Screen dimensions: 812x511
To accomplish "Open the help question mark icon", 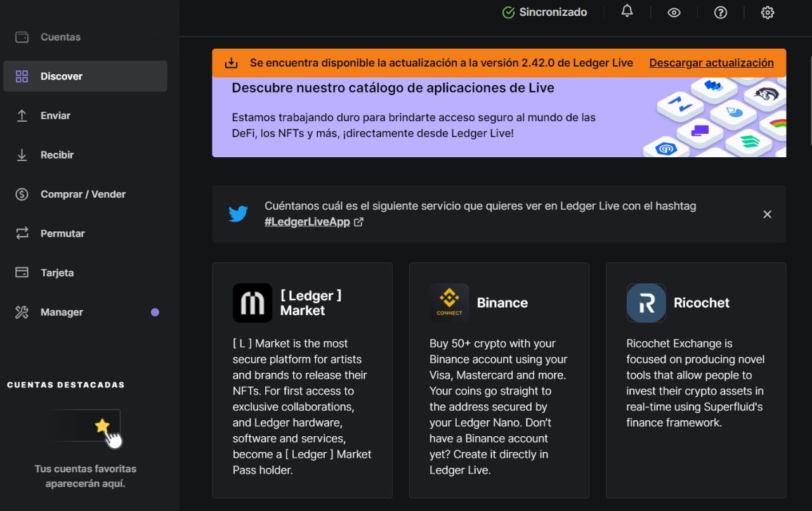I will pyautogui.click(x=721, y=12).
